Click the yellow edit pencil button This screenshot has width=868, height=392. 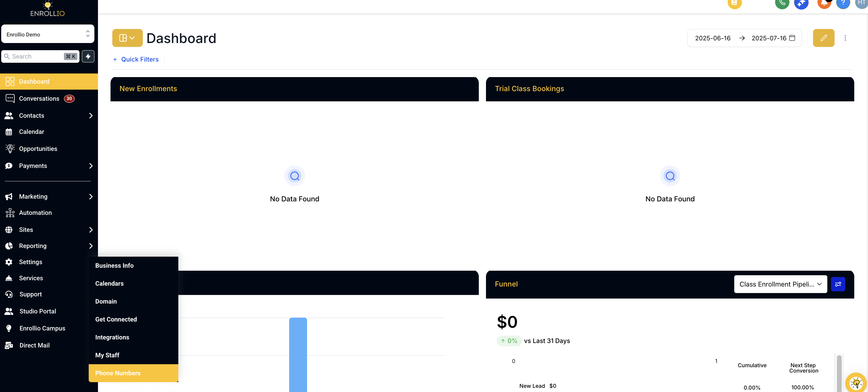(823, 38)
